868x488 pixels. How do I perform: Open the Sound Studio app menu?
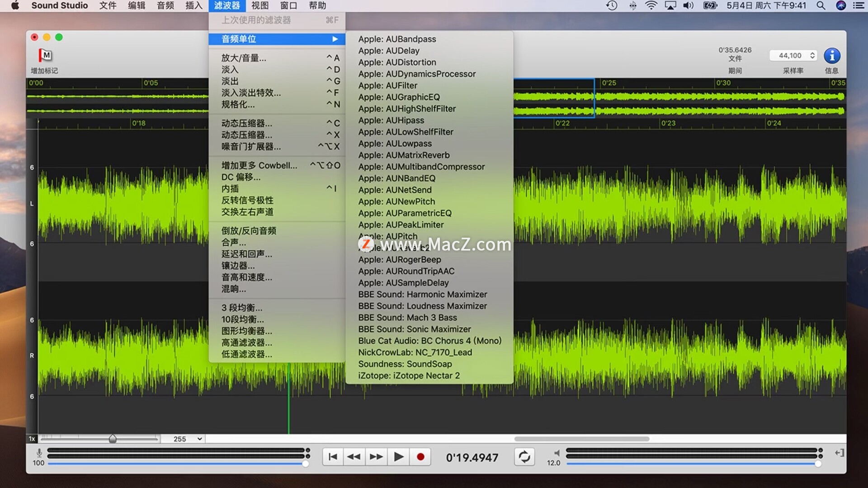(59, 5)
